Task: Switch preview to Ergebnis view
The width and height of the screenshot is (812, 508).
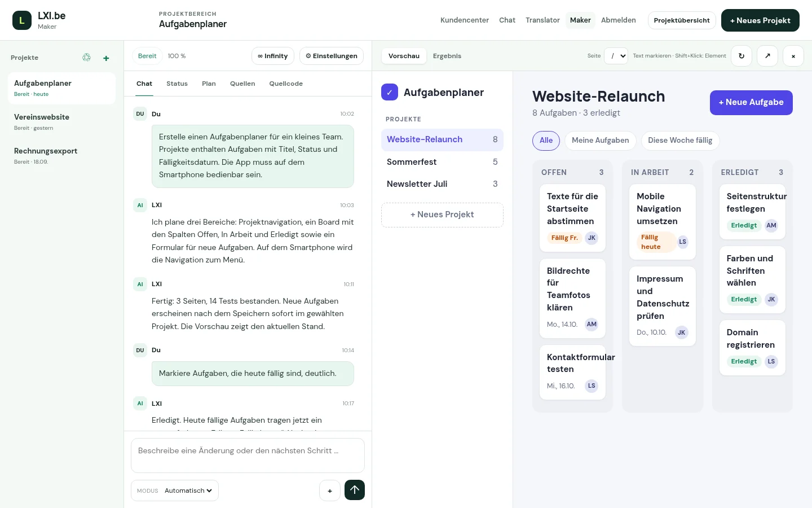Action: tap(447, 56)
